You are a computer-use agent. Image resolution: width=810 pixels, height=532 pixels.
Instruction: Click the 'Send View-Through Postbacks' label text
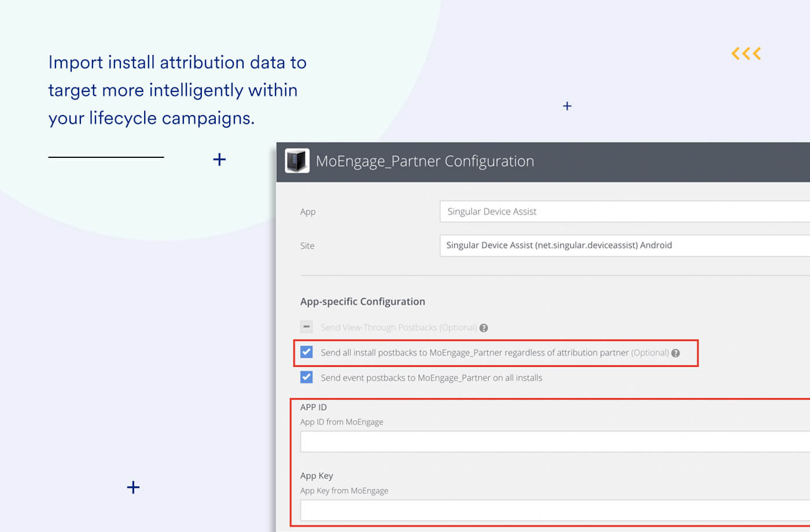pos(399,327)
